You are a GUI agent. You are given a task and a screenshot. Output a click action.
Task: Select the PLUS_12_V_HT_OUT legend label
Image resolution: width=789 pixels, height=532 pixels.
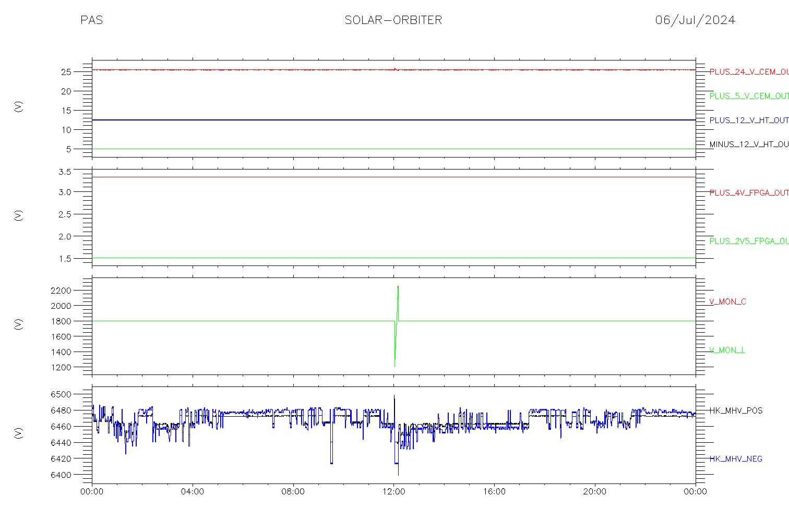[x=749, y=120]
